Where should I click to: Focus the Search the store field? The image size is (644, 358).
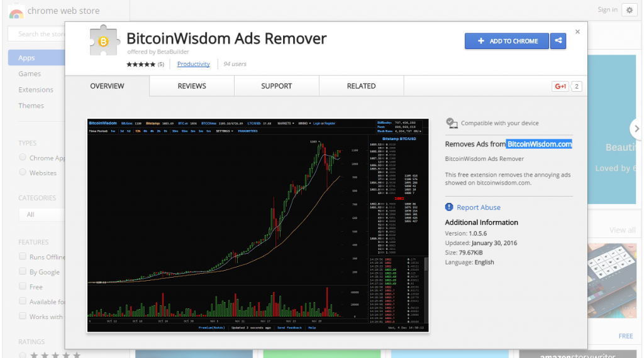(36, 34)
